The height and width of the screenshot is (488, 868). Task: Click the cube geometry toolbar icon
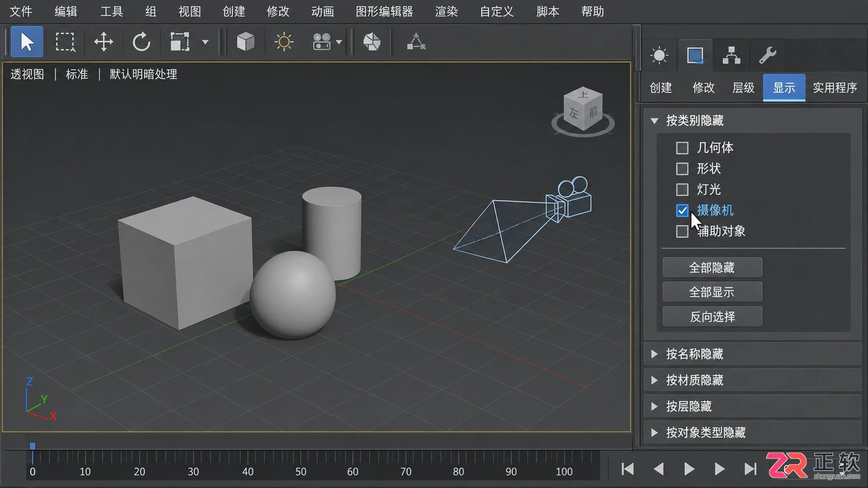245,42
